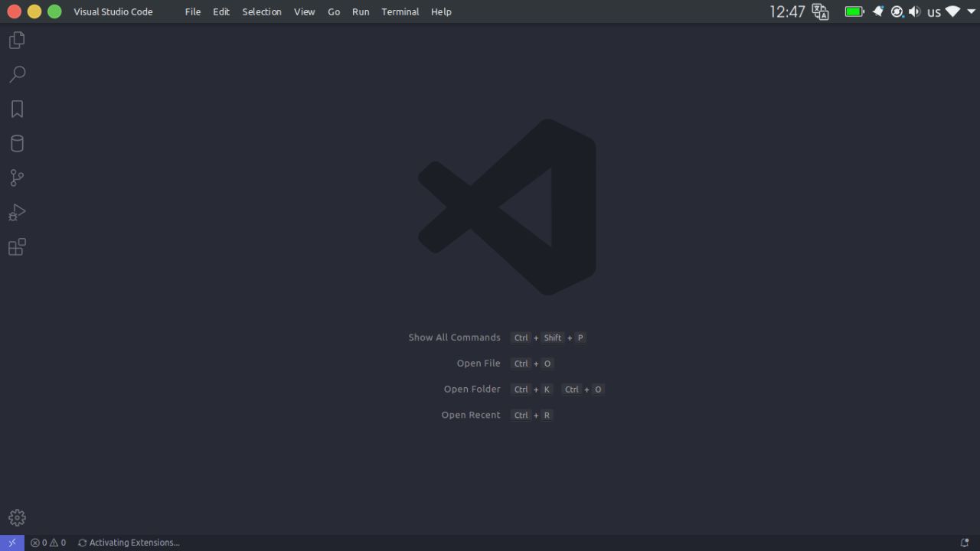Open the File menu

click(x=193, y=11)
